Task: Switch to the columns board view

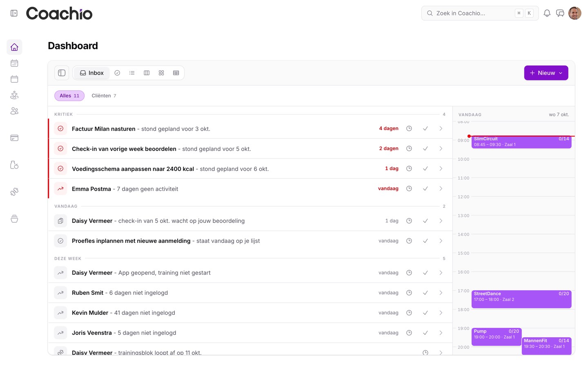Action: [x=147, y=73]
